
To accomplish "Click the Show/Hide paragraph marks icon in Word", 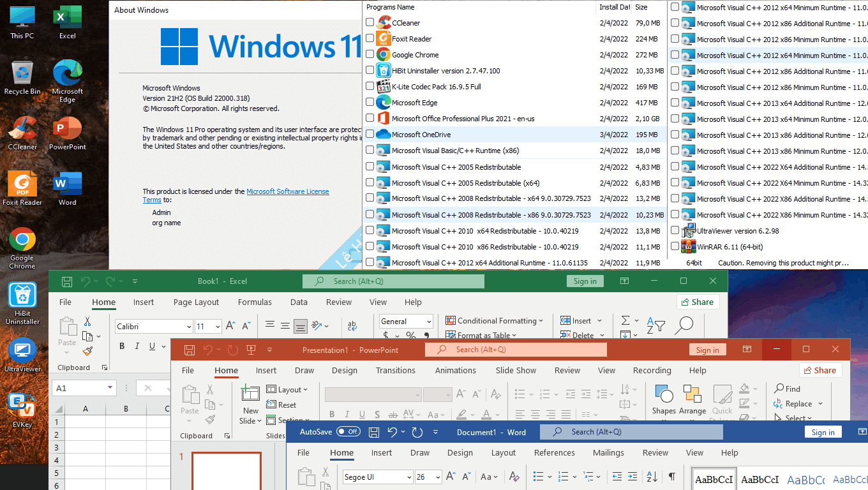I will pos(671,477).
